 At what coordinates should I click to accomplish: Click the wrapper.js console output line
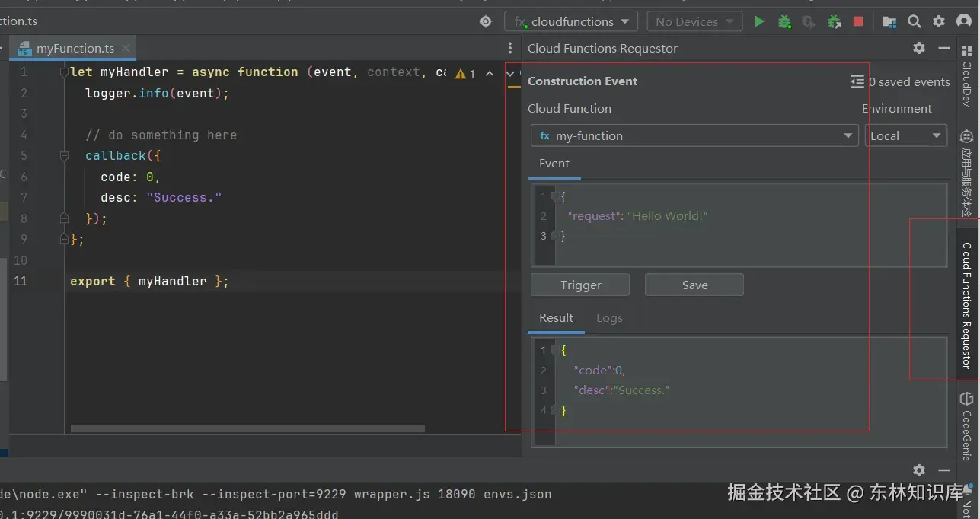[x=276, y=494]
